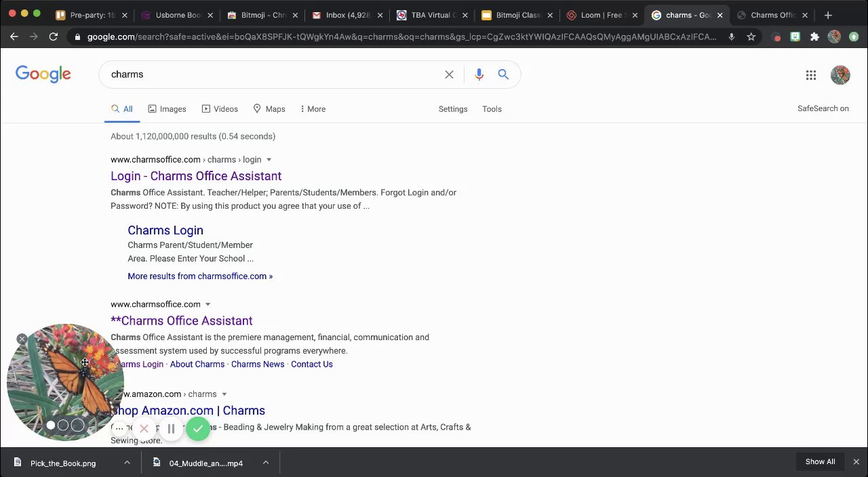Open **Charms Office Assistant result
This screenshot has width=868, height=477.
pos(182,321)
